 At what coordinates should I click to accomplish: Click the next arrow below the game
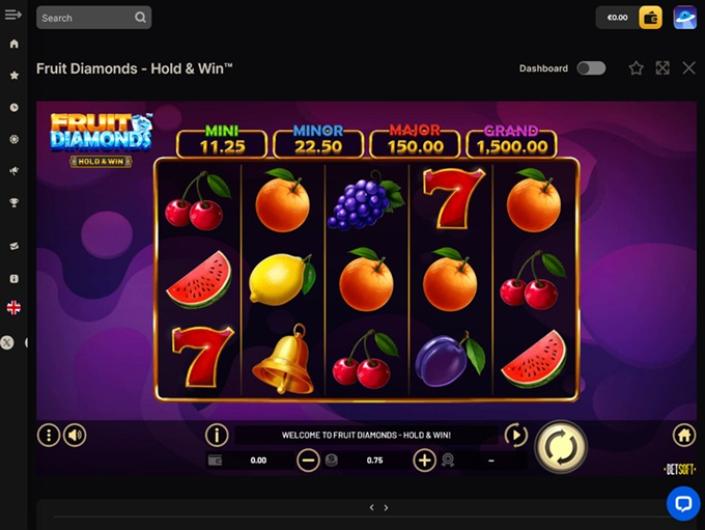tap(386, 508)
